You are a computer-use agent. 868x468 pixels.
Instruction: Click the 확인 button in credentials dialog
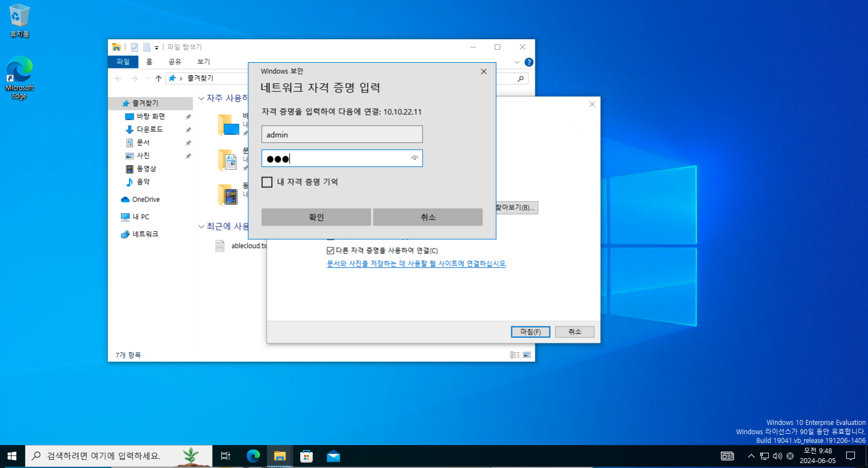click(316, 217)
